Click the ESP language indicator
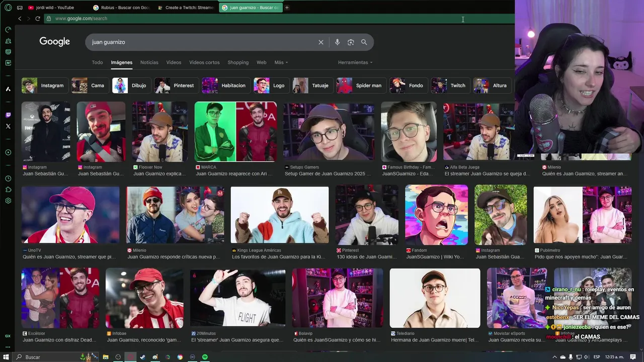The height and width of the screenshot is (362, 644). point(597,357)
